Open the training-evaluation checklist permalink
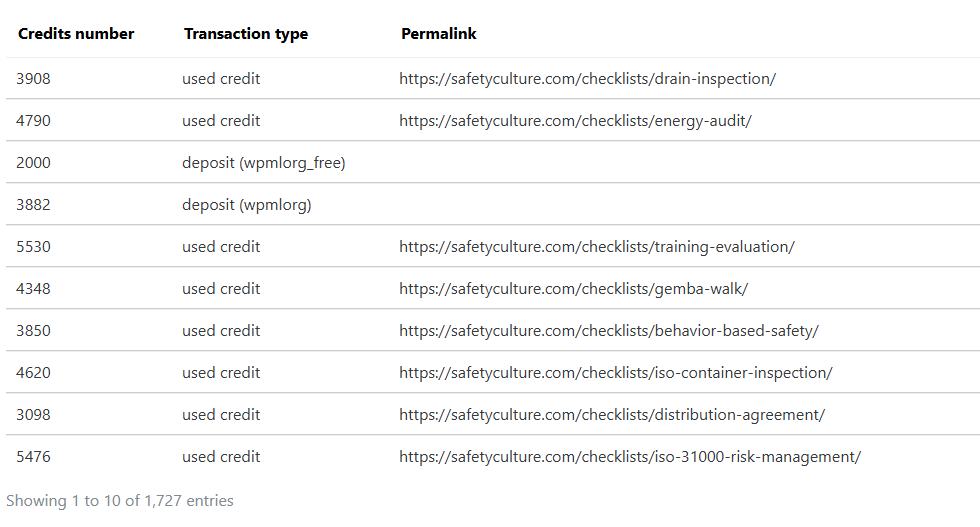Screen dimensions: 980x527 tap(597, 247)
